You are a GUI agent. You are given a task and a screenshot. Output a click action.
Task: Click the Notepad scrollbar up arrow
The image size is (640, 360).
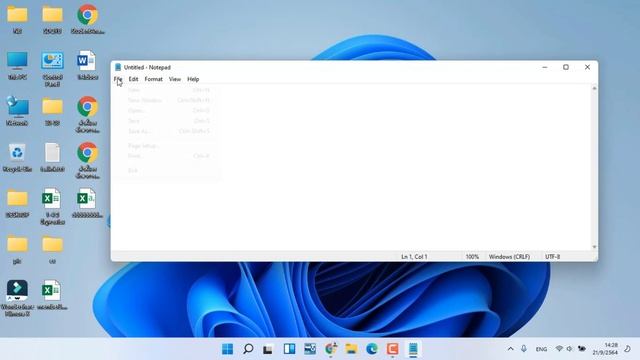click(x=594, y=89)
